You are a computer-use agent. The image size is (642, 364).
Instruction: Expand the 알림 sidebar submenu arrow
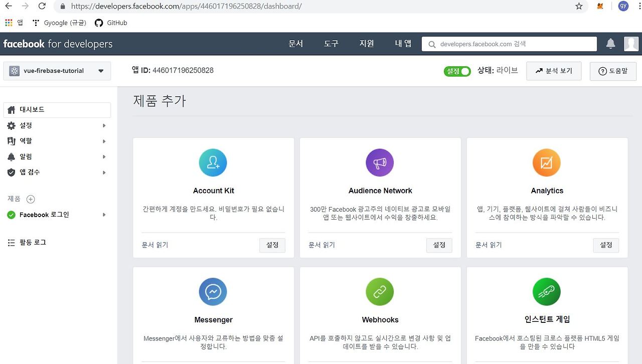click(104, 156)
